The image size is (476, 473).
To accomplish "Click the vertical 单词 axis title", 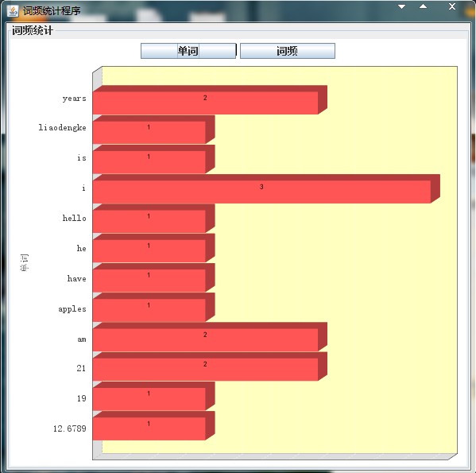I will click(x=25, y=263).
